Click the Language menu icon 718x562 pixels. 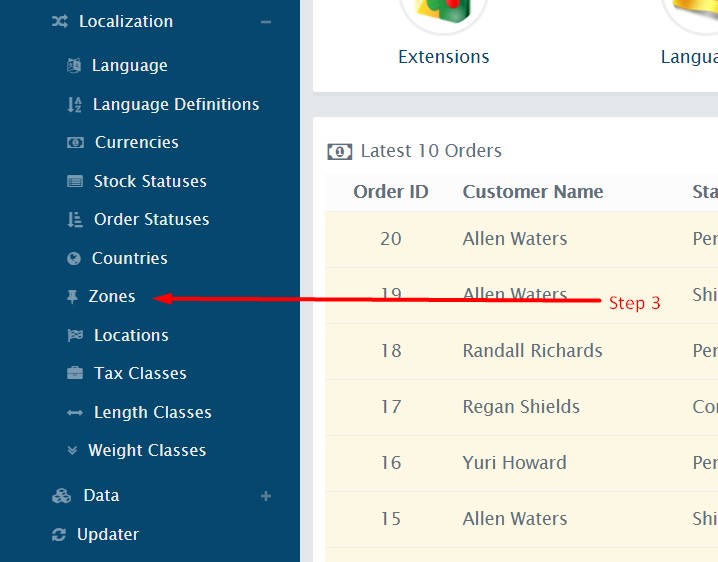(x=74, y=65)
